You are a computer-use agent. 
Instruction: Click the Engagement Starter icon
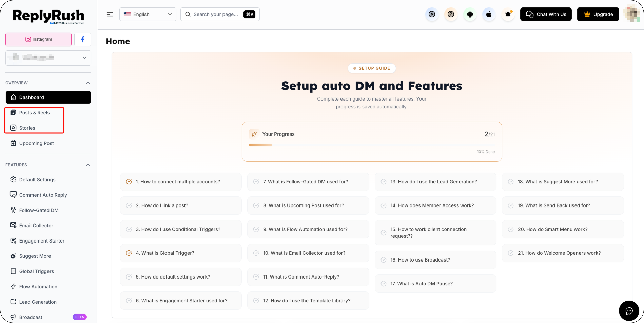pyautogui.click(x=13, y=240)
